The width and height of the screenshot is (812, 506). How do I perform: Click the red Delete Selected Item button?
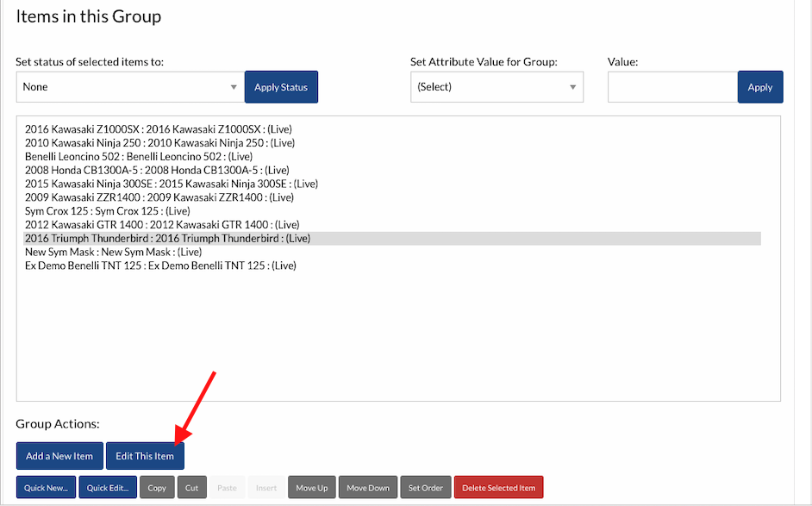point(498,488)
